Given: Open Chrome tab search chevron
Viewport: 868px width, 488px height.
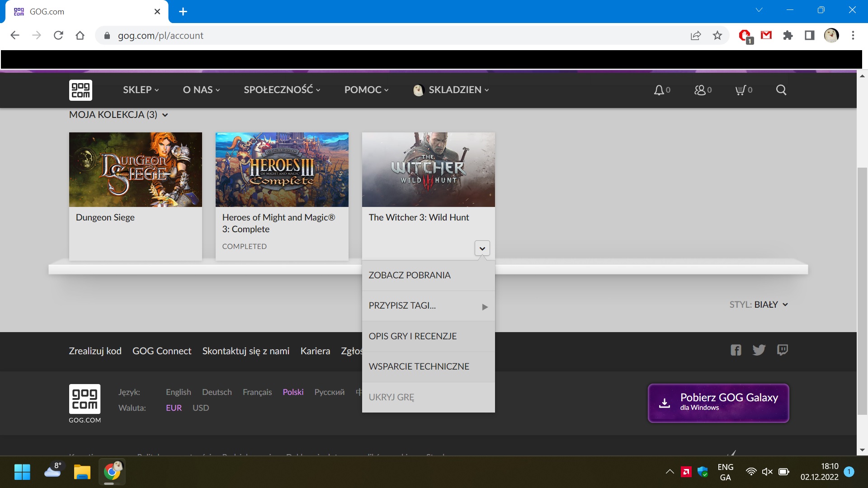Looking at the screenshot, I should pos(759,10).
